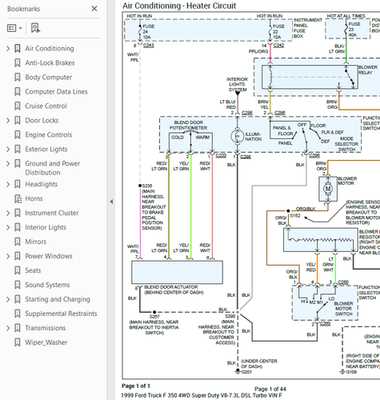The width and height of the screenshot is (380, 400).
Task: Jump to the Cruise Control bookmark
Action: (x=46, y=106)
